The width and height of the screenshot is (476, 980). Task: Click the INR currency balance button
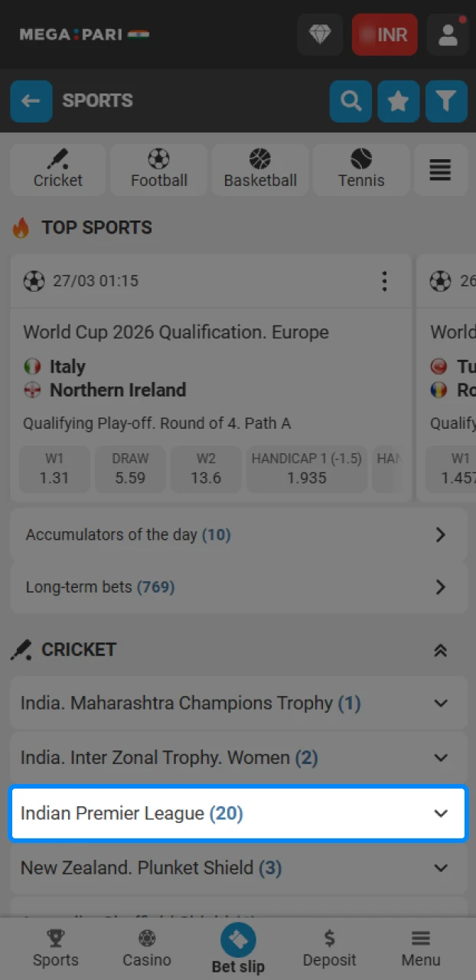384,34
